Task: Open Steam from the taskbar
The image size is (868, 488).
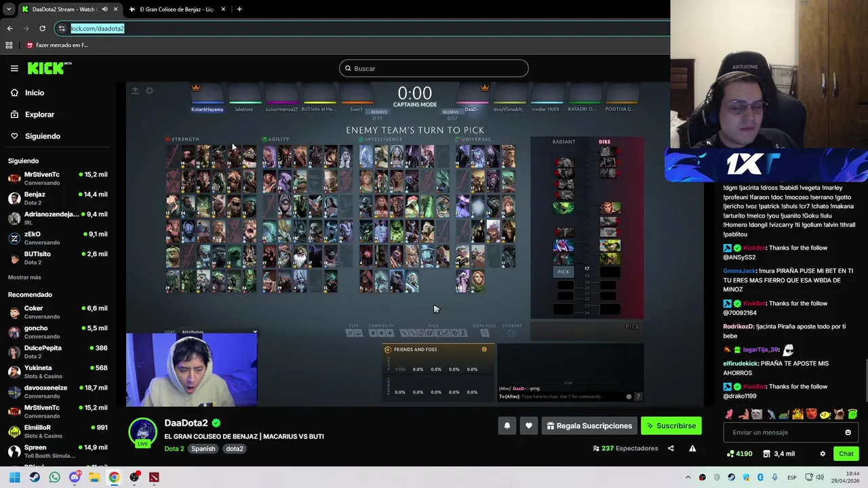Action: (x=35, y=477)
